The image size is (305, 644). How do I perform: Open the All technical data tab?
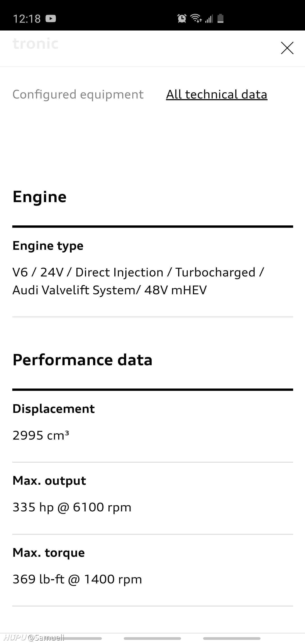216,94
